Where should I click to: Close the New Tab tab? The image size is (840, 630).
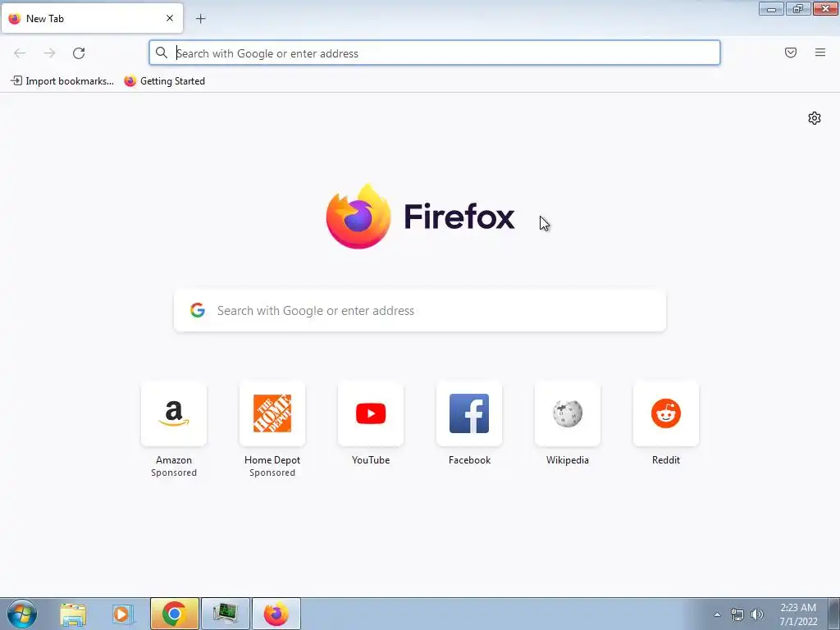pos(170,18)
